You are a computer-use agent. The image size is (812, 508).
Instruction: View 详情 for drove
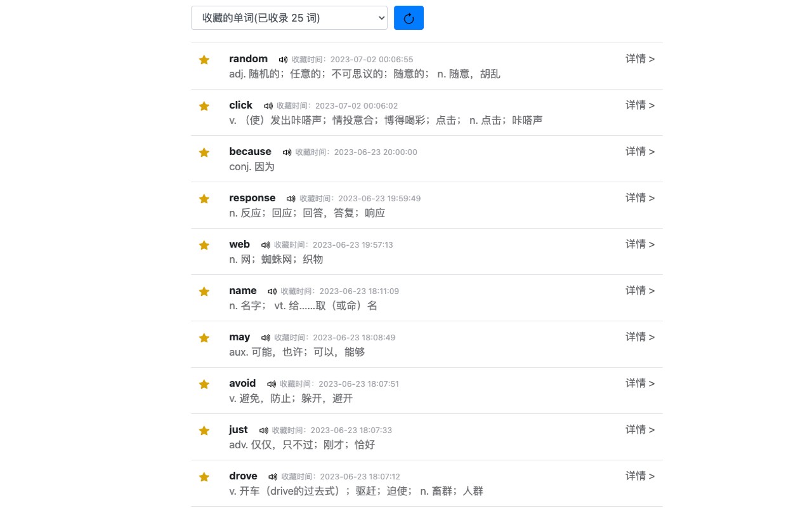pos(640,476)
